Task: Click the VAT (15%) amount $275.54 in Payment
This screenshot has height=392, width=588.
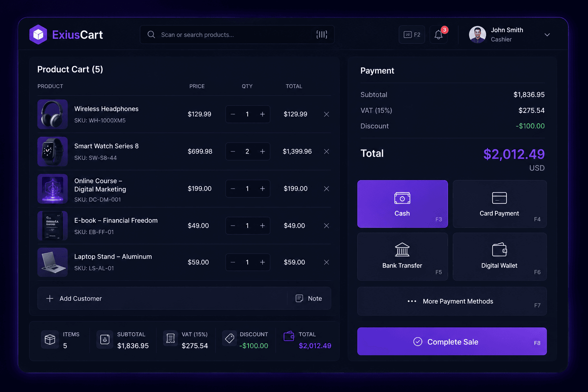Action: [x=531, y=110]
